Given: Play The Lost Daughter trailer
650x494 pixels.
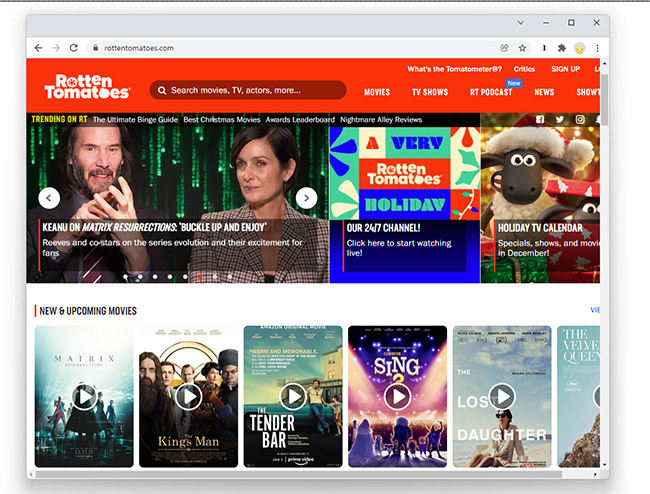Looking at the screenshot, I should [502, 397].
